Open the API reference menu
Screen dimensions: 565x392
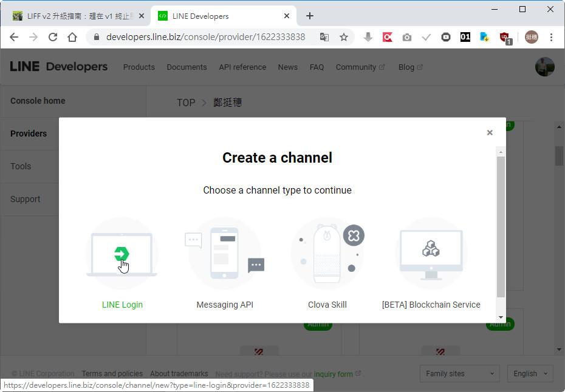pyautogui.click(x=242, y=67)
